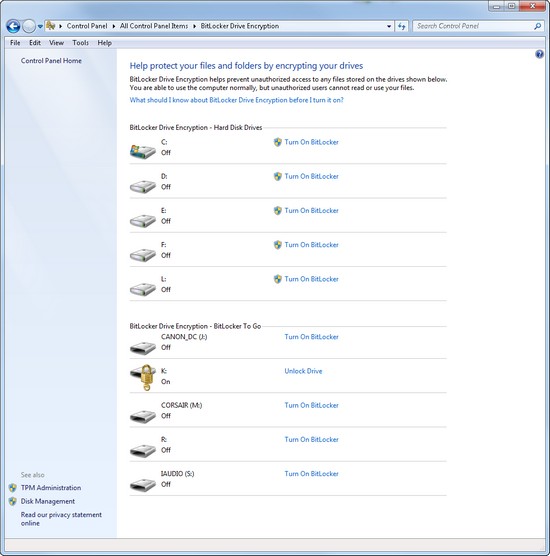Turn On BitLocker for IAUDIO (S:)

tap(311, 474)
